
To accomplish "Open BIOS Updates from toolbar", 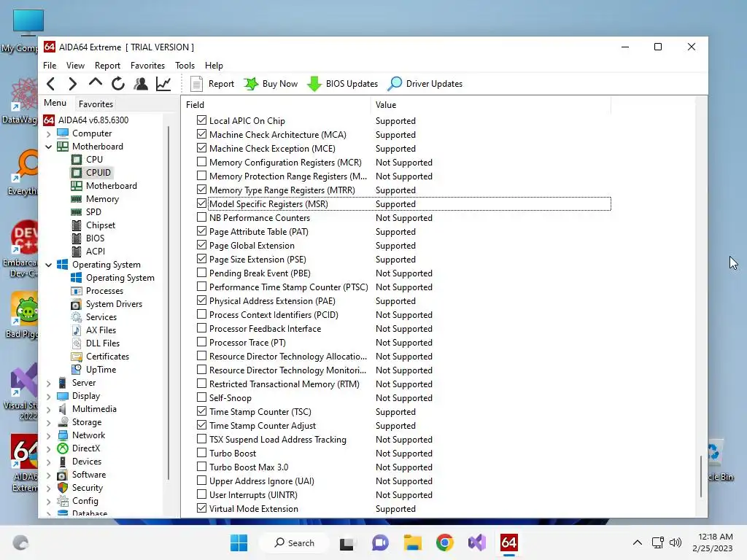I will coord(343,84).
